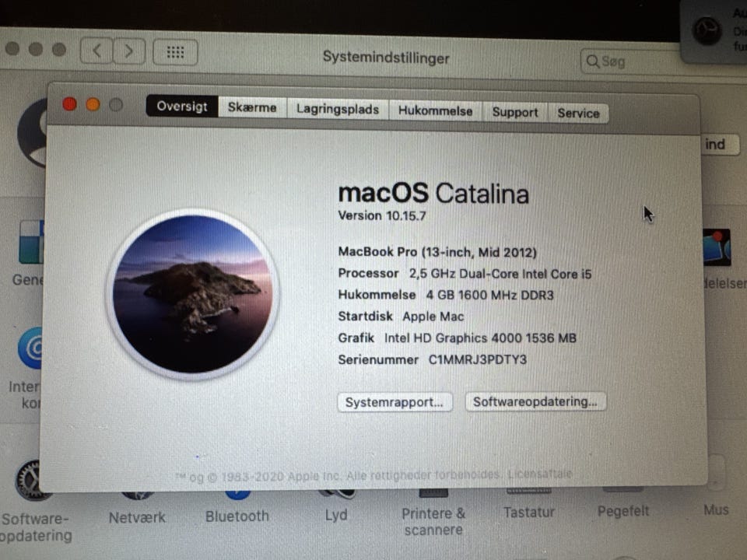Open Lyd preferences

336,514
